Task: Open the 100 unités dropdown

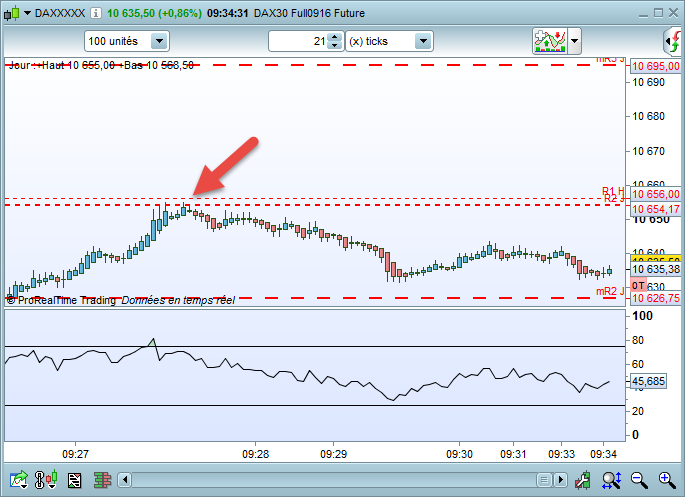Action: point(127,41)
